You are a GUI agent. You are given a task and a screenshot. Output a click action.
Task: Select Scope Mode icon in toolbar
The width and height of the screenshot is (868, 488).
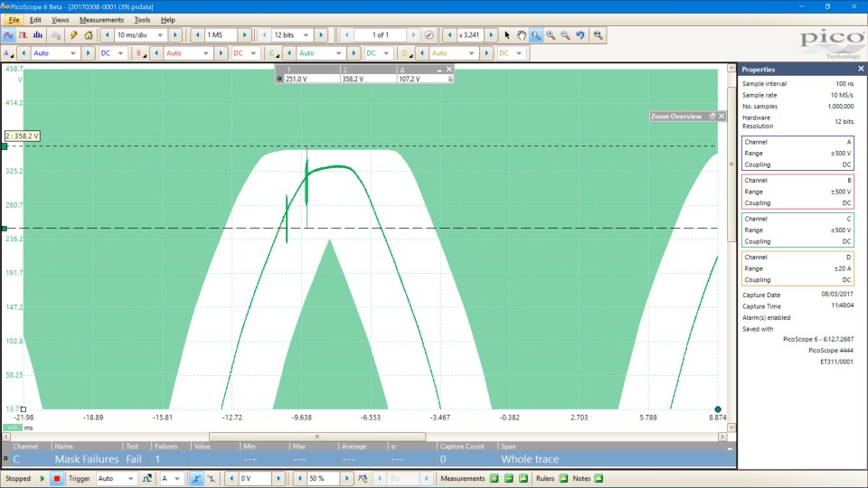[8, 35]
